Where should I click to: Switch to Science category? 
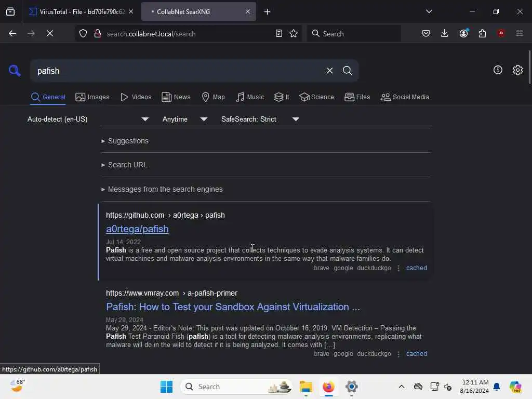pyautogui.click(x=316, y=97)
